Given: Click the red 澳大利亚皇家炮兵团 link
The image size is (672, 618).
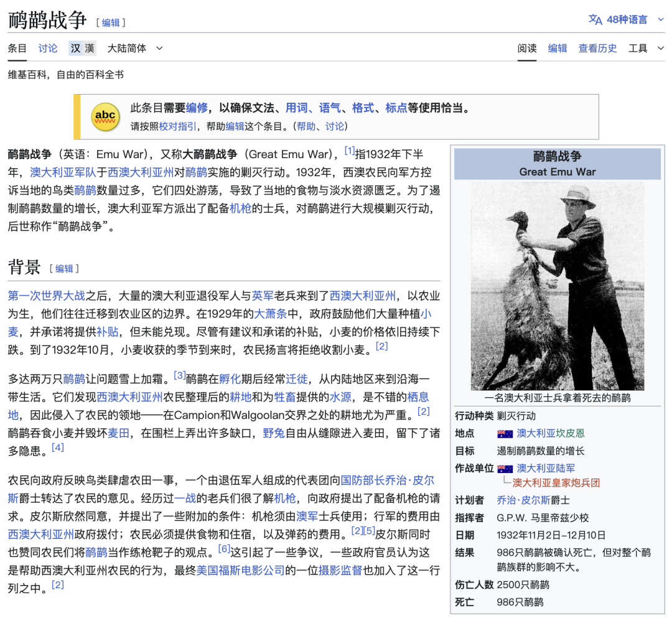Looking at the screenshot, I should 556,483.
